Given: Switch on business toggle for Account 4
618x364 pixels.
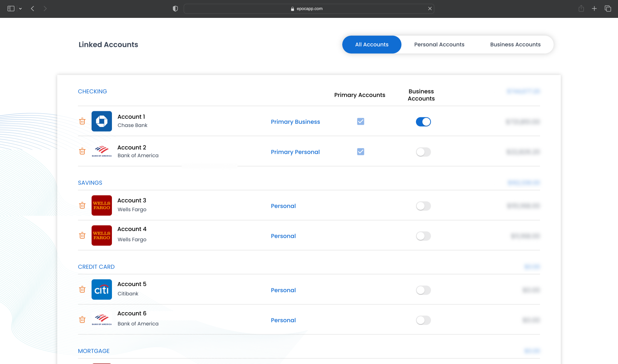Looking at the screenshot, I should pos(423,236).
